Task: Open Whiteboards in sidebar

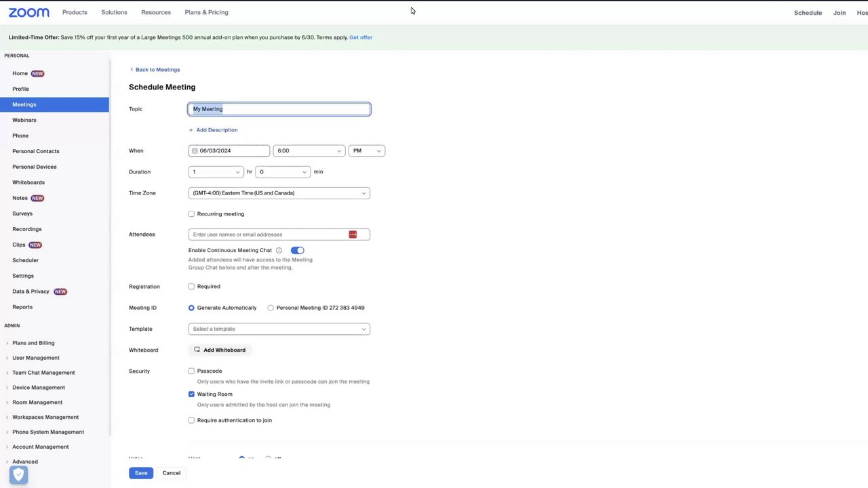Action: [28, 182]
